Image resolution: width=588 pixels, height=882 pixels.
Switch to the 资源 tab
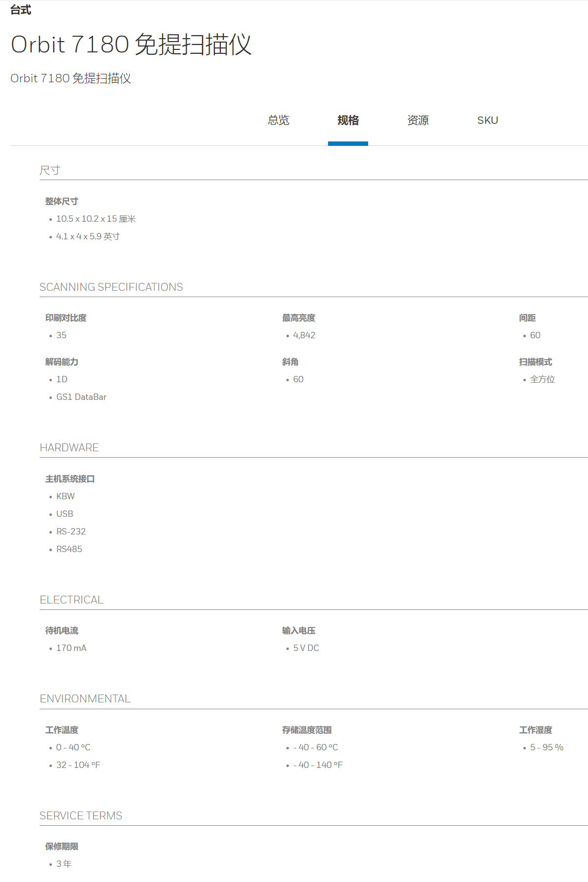418,120
